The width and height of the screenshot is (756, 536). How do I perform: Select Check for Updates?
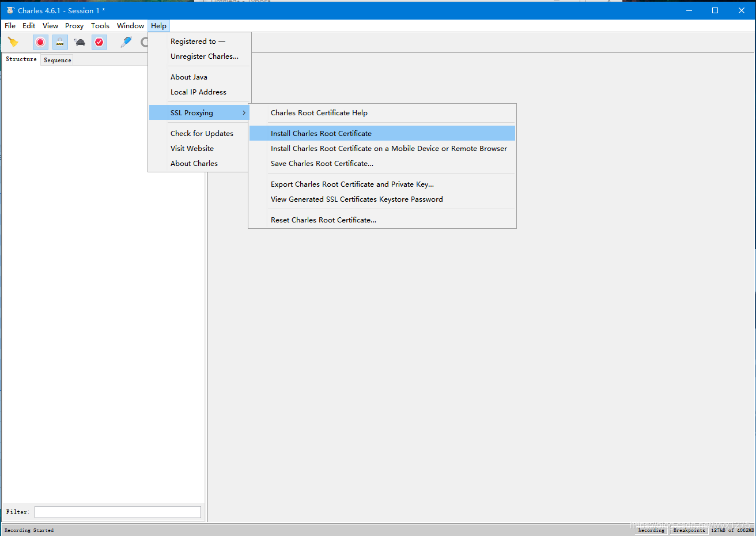(x=199, y=134)
